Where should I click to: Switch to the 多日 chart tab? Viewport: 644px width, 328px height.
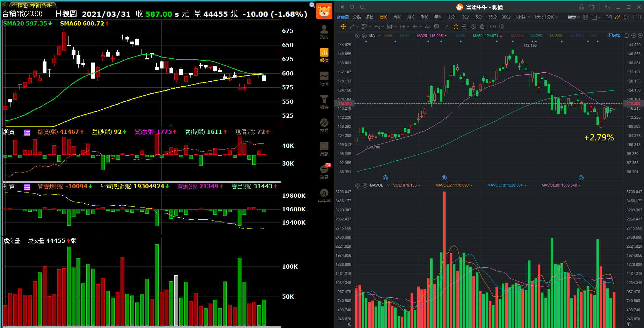(x=370, y=17)
